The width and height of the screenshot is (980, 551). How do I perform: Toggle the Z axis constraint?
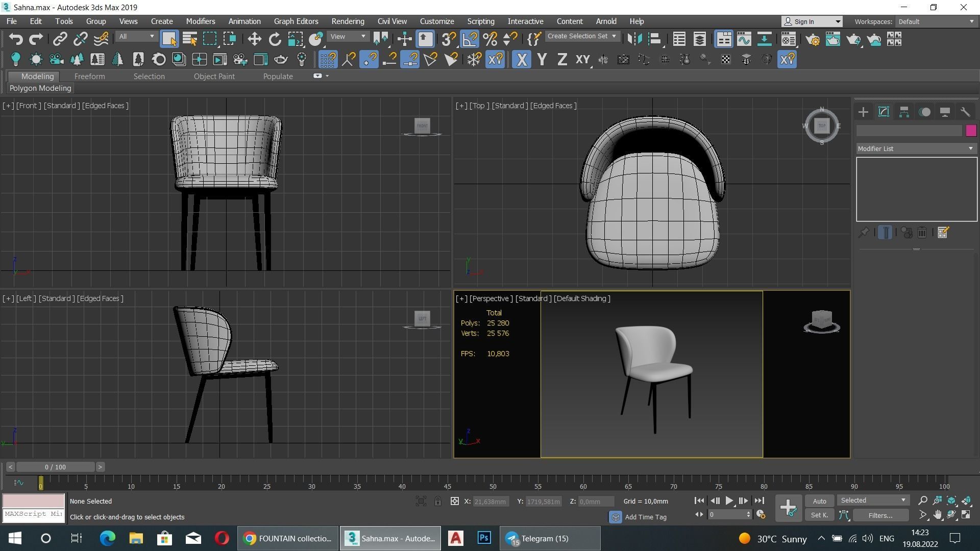pyautogui.click(x=562, y=60)
